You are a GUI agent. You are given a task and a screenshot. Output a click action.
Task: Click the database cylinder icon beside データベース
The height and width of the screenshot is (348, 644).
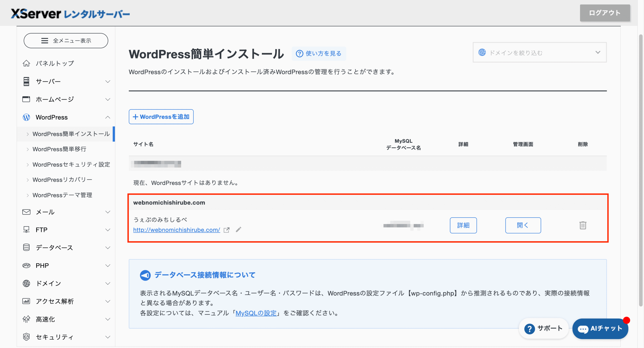pos(26,247)
